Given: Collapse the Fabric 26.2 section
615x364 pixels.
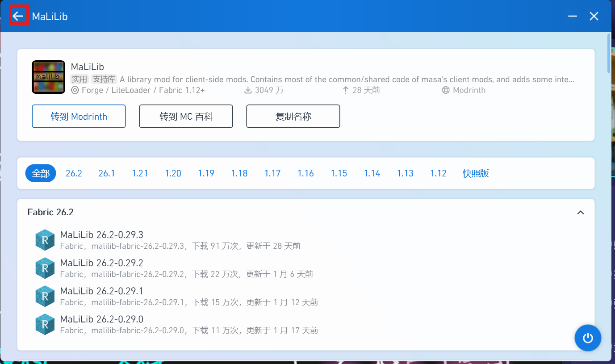Looking at the screenshot, I should coord(581,213).
